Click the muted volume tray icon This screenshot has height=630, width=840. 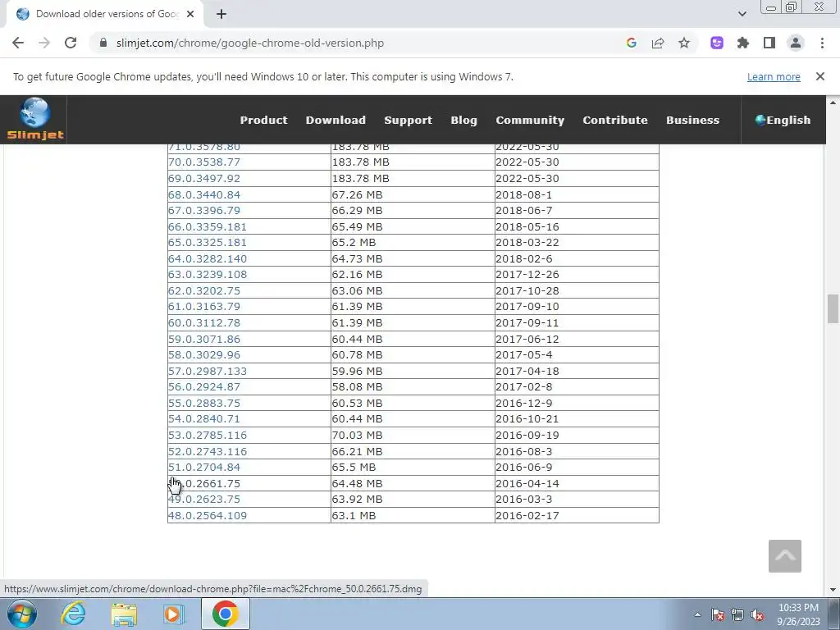pyautogui.click(x=757, y=614)
